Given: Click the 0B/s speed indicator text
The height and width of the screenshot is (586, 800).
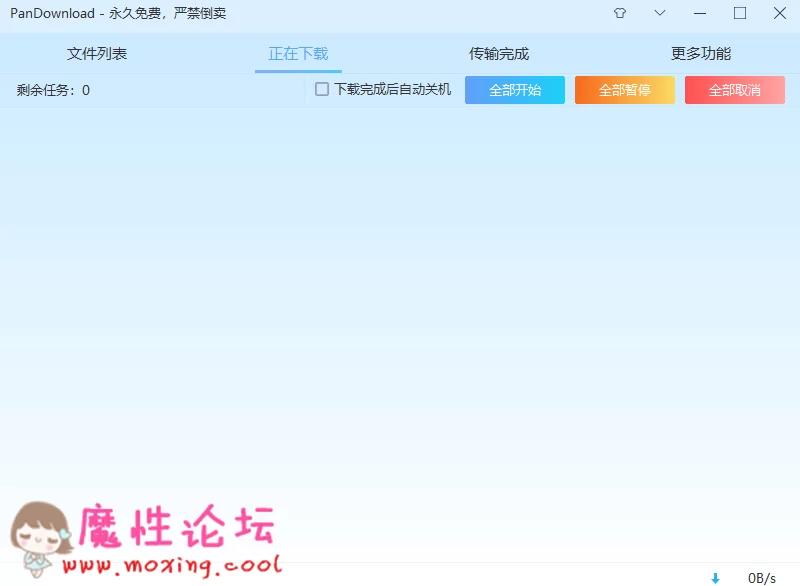Looking at the screenshot, I should coord(762,578).
